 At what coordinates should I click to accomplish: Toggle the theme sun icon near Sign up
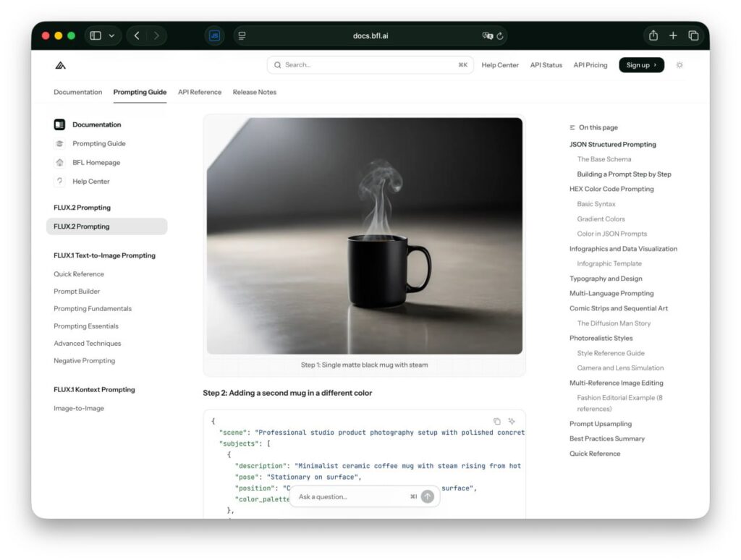tap(679, 64)
